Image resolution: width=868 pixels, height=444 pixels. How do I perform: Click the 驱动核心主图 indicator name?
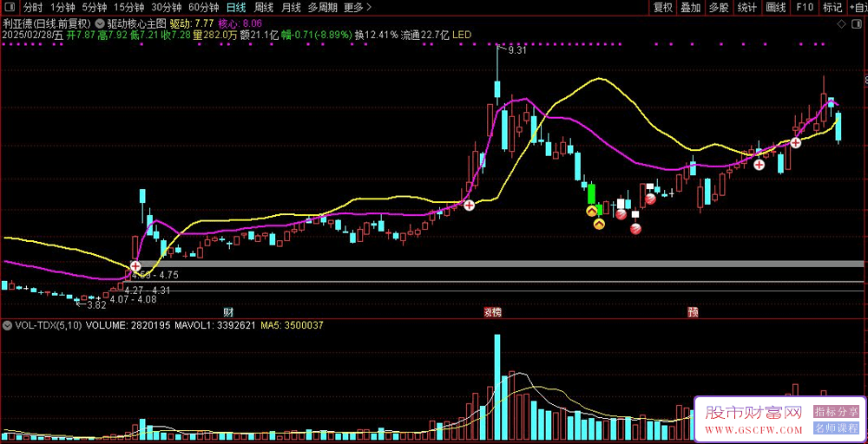(x=136, y=23)
